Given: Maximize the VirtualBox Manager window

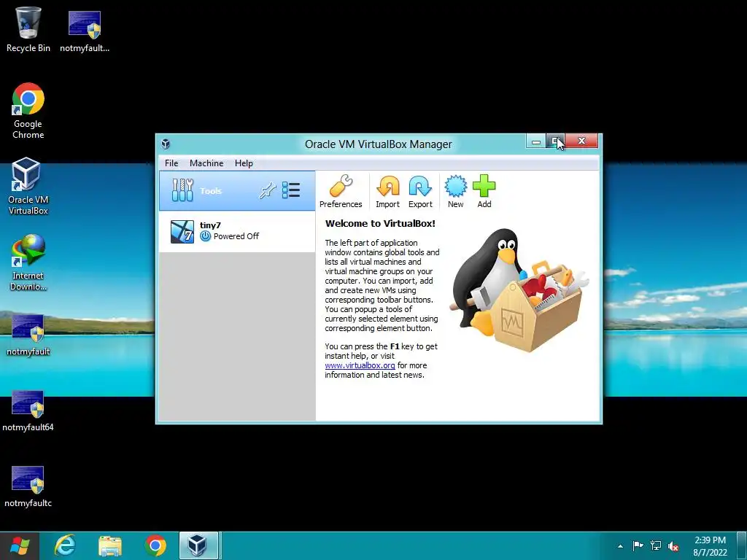Looking at the screenshot, I should [x=555, y=141].
